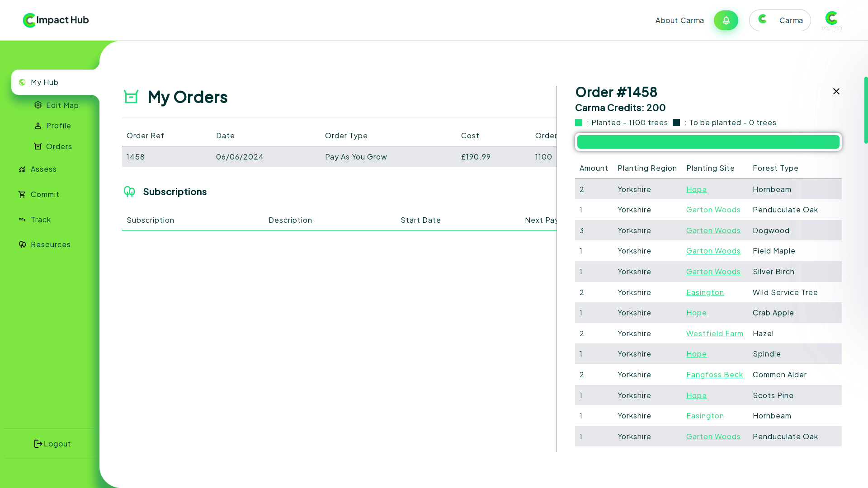Screen dimensions: 868x488
Task: Click the Logout arrow icon
Action: [38, 444]
